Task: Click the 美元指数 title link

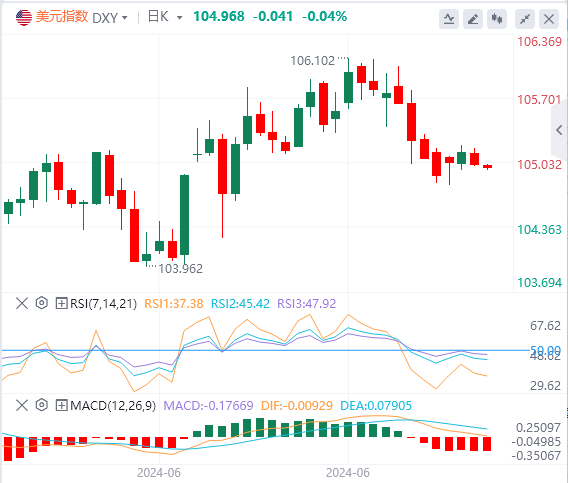Action: click(x=62, y=17)
